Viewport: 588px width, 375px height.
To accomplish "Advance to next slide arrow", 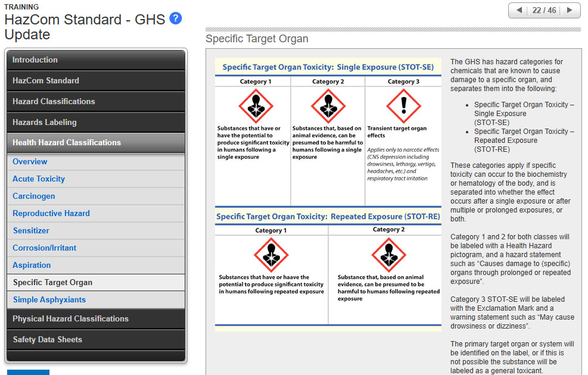I will click(x=570, y=10).
